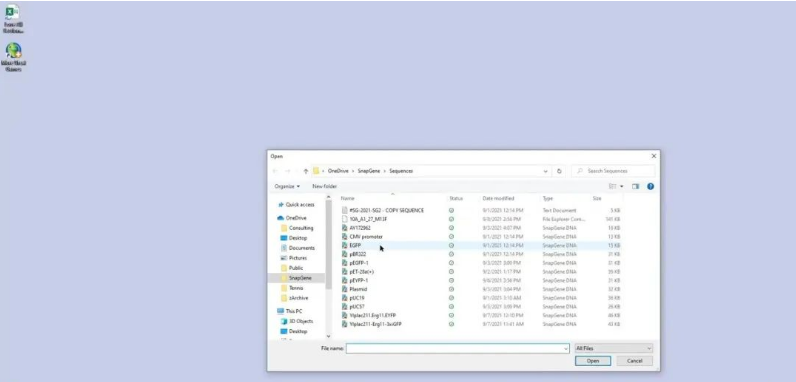
Task: Select the file named YIplac211.Erg11.EYFP
Action: coord(373,315)
